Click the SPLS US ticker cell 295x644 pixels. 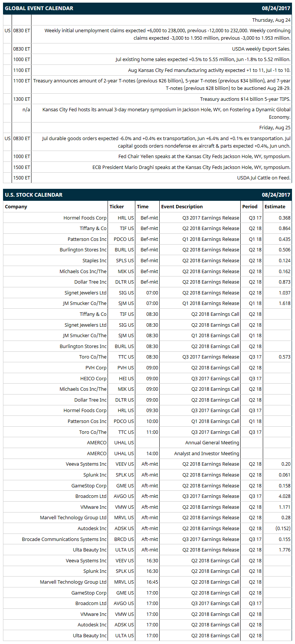pos(125,260)
